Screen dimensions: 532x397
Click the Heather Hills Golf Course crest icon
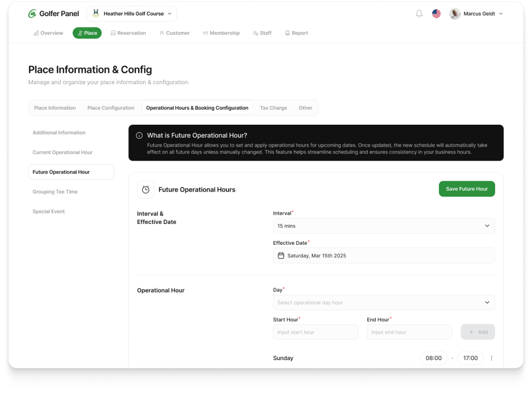click(96, 13)
